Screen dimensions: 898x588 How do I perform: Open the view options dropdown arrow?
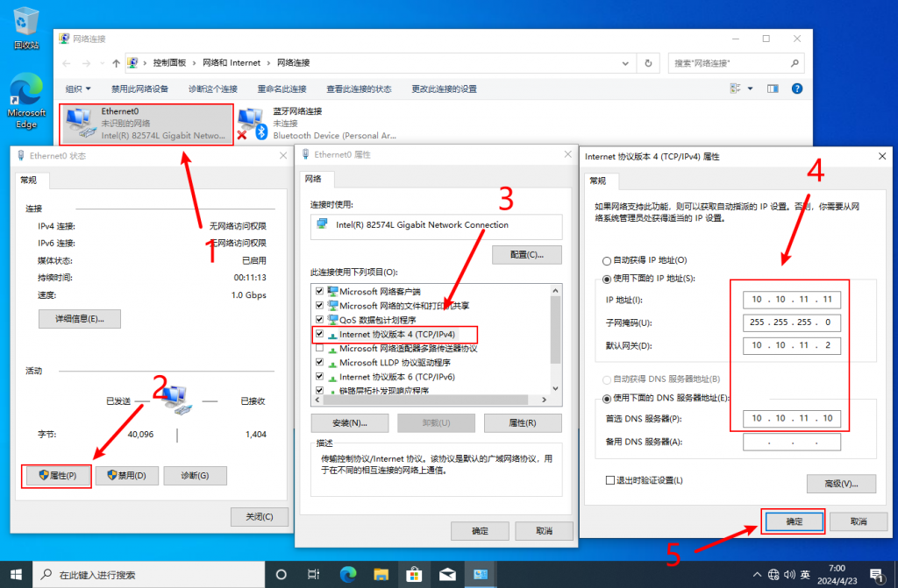point(751,89)
